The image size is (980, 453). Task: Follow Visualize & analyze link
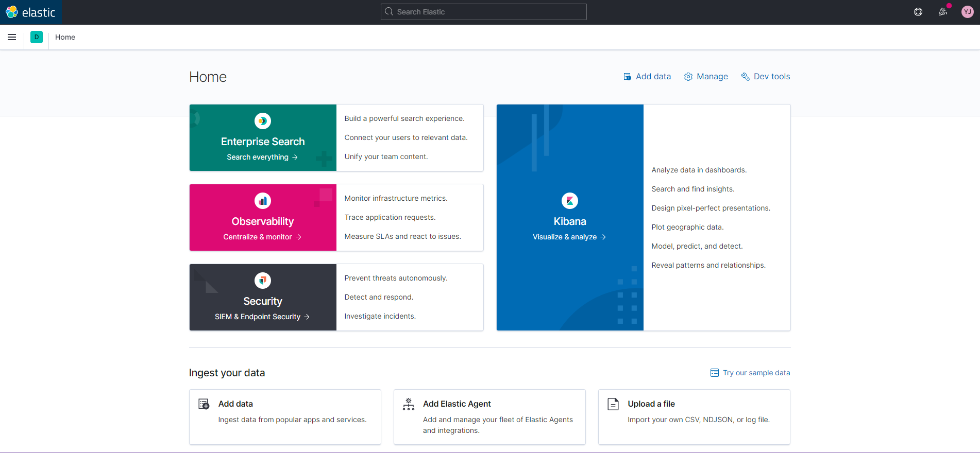[x=569, y=237]
